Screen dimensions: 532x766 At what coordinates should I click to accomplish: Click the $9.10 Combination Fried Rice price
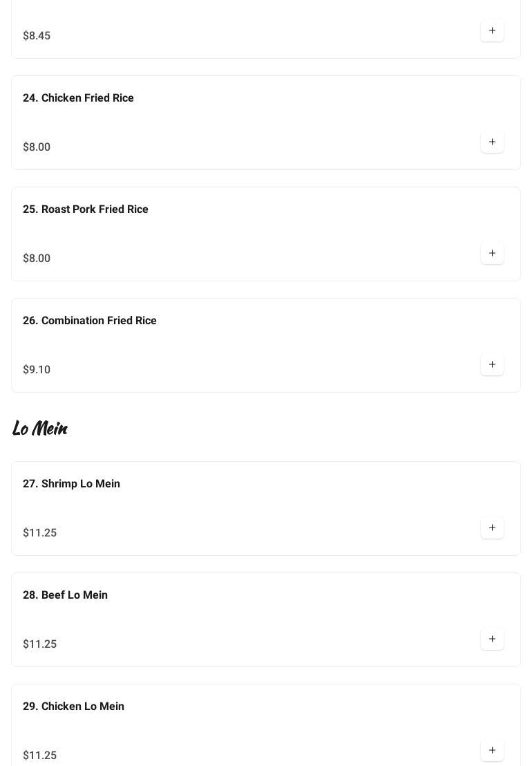(x=37, y=370)
